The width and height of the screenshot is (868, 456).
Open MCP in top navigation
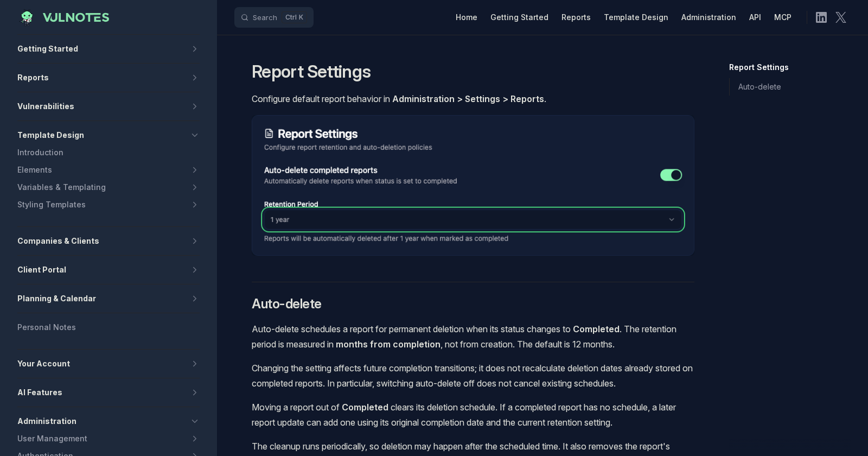point(783,17)
